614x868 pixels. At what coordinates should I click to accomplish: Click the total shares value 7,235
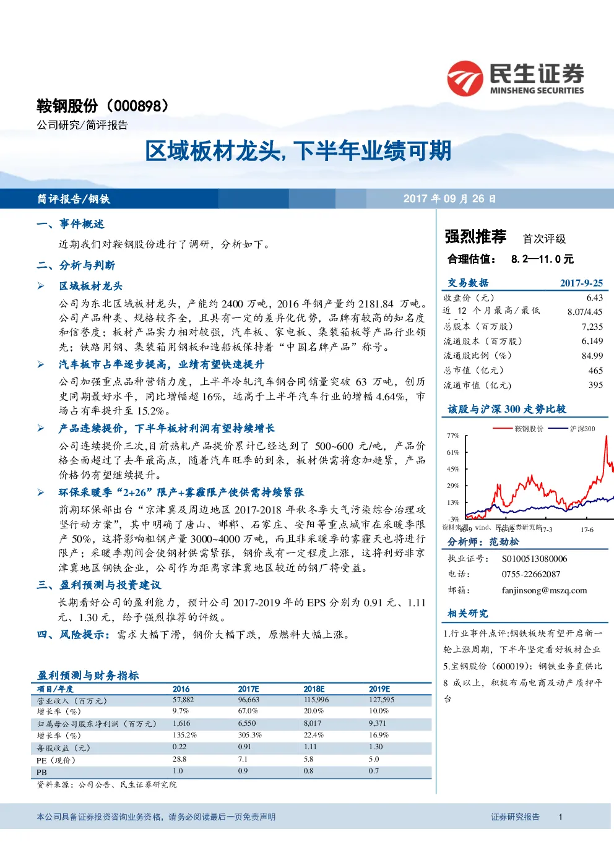click(x=592, y=327)
